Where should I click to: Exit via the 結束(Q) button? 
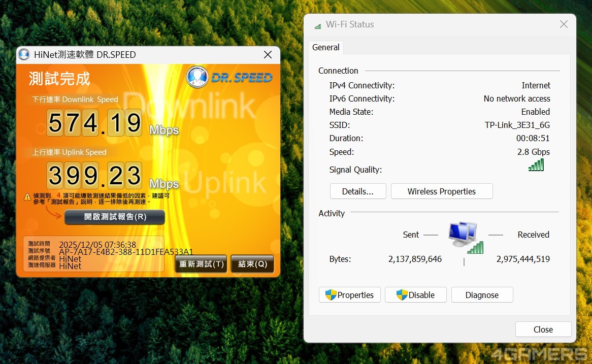252,264
